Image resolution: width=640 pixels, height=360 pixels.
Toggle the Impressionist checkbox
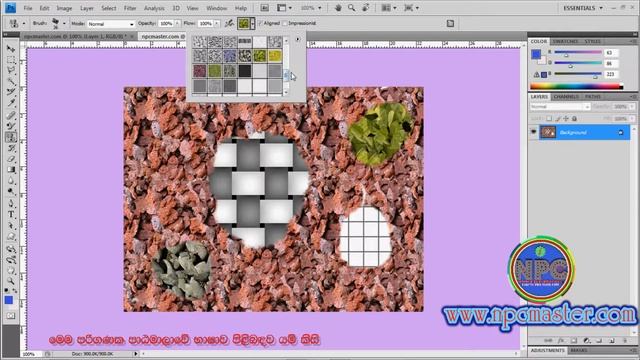[x=285, y=24]
